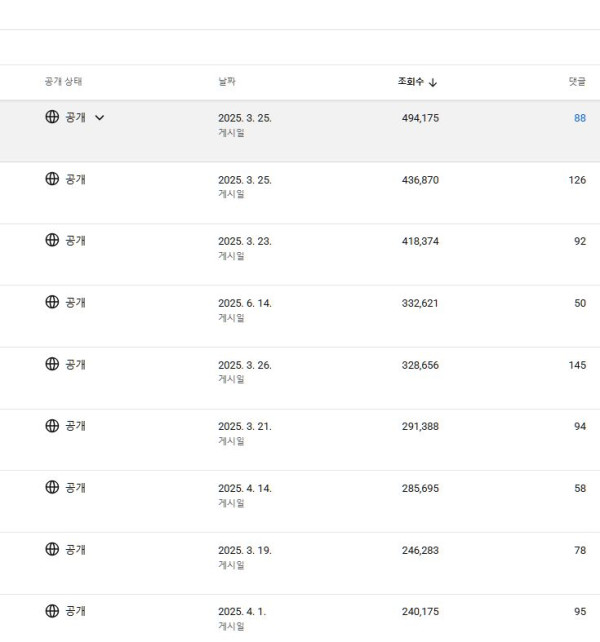Open the visibility dropdown chevron beside 공개 in first row
Viewport: 600px width, 642px height.
pos(100,118)
